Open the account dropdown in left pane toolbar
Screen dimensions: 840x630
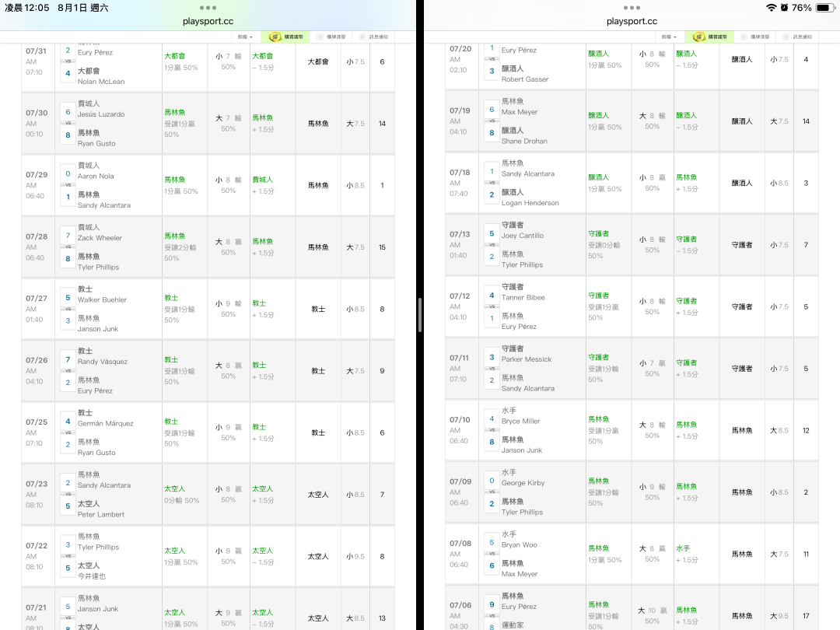point(245,37)
